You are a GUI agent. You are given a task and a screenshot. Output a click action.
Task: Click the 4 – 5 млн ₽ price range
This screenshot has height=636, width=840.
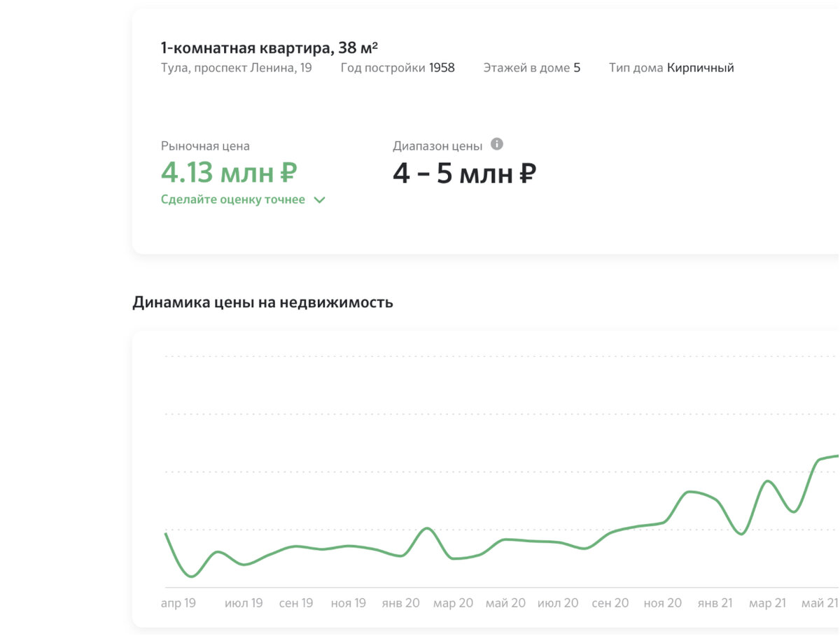(464, 173)
